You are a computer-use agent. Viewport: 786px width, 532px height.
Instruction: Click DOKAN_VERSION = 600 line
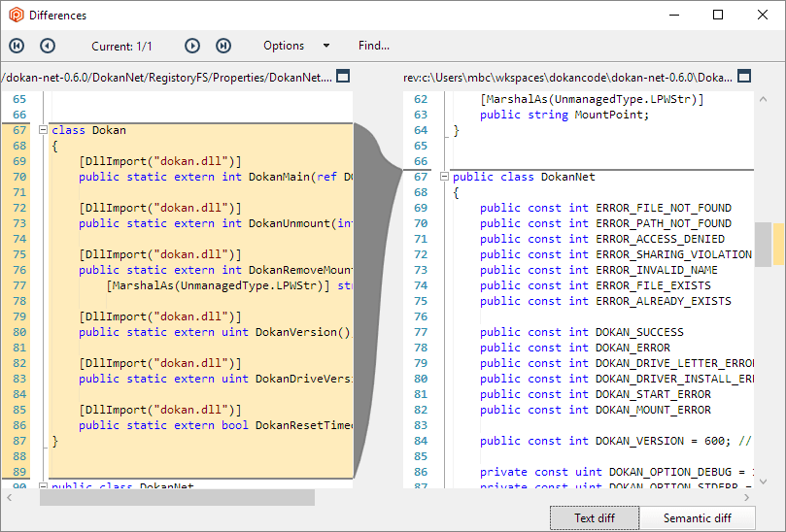pos(616,441)
